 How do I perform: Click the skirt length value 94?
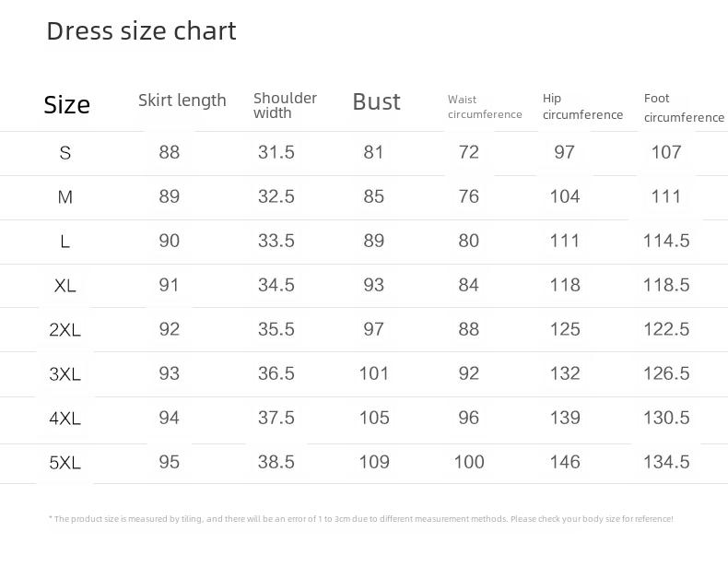pyautogui.click(x=169, y=418)
